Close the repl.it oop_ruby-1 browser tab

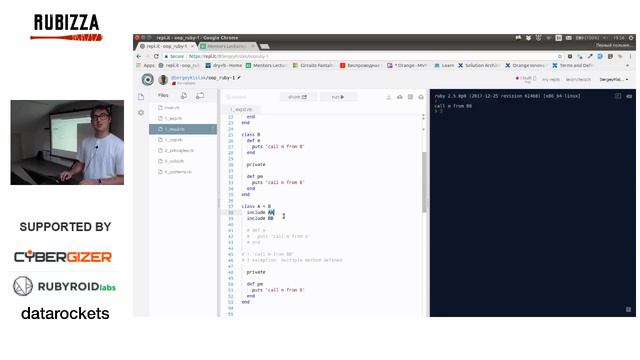point(192,46)
